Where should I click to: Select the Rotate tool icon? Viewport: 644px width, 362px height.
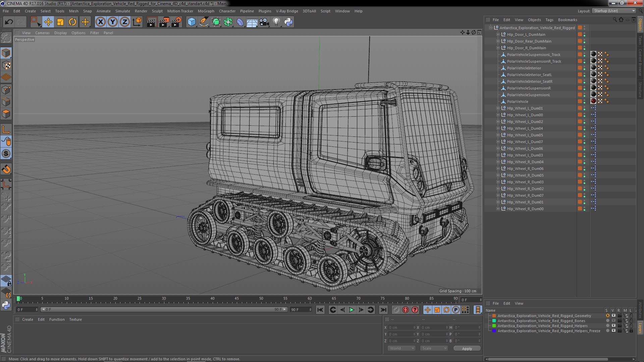pos(72,22)
